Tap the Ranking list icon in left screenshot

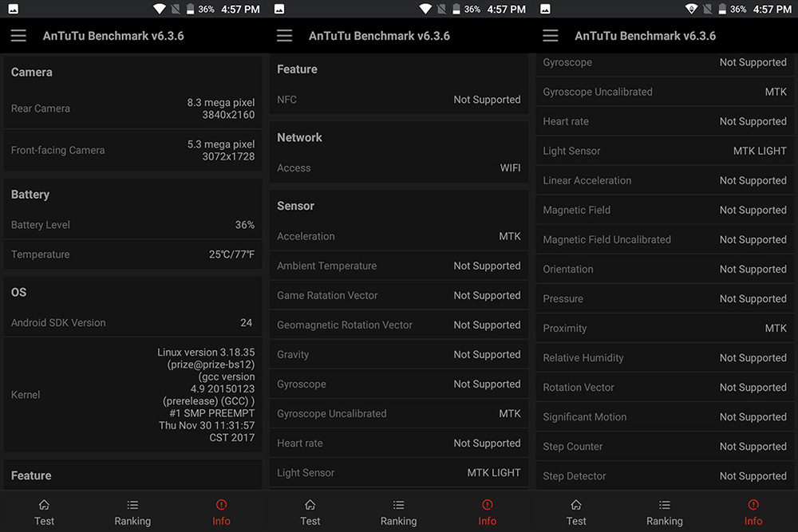[x=132, y=505]
